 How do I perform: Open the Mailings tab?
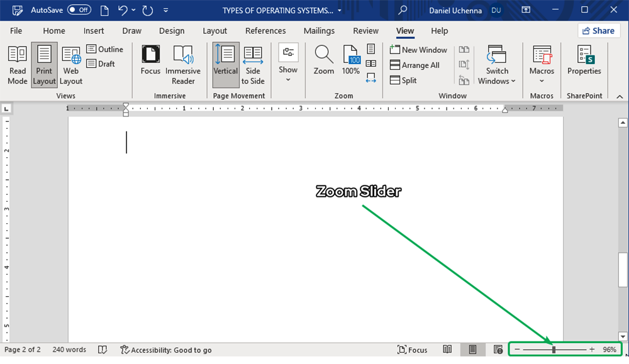(319, 31)
